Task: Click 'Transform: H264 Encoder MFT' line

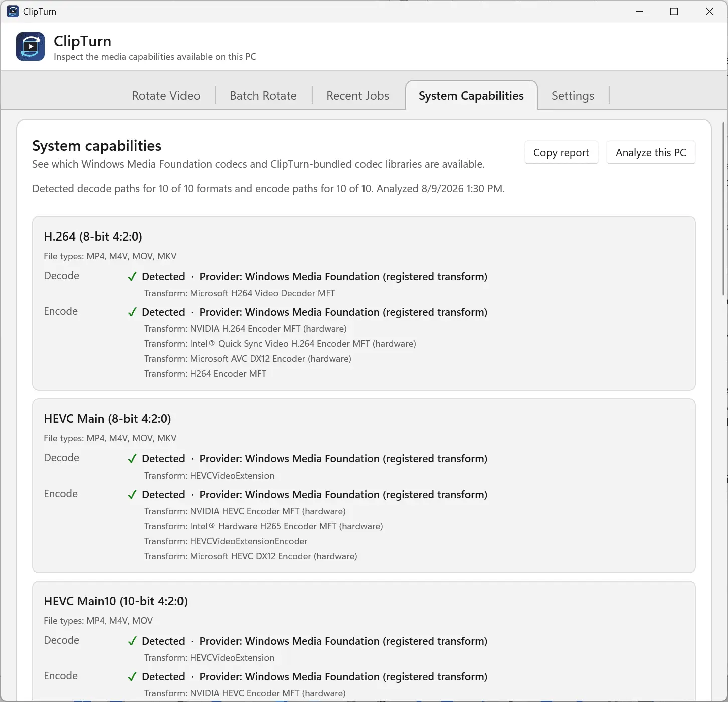Action: point(205,374)
